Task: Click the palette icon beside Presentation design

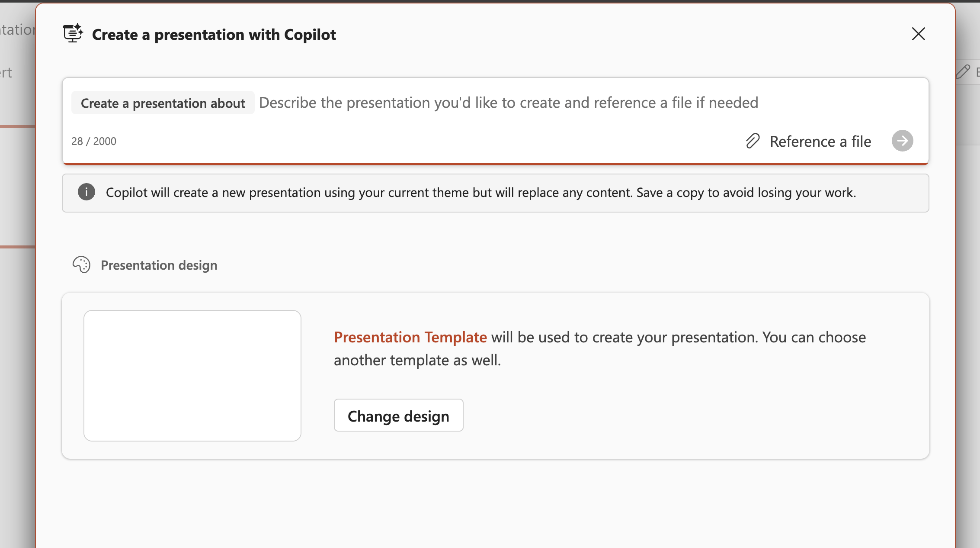Action: (81, 264)
